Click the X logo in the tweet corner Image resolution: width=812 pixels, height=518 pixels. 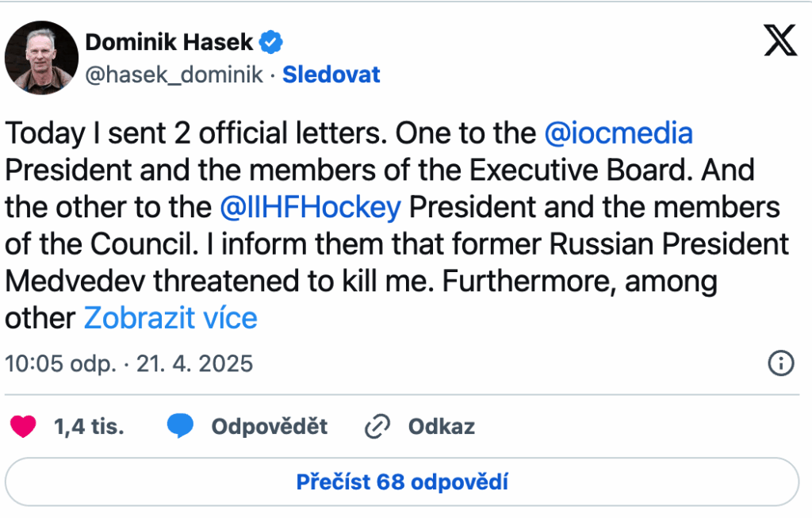(780, 40)
